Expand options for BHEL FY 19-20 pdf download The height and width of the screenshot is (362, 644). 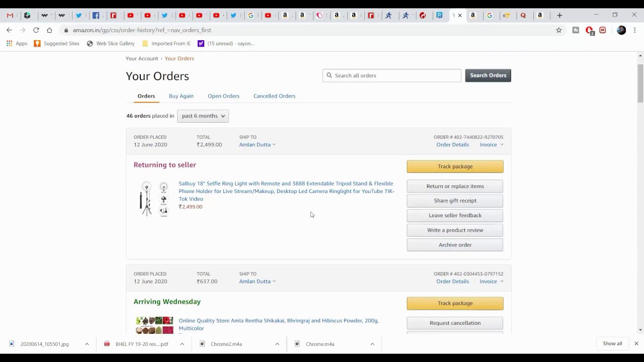tap(182, 344)
